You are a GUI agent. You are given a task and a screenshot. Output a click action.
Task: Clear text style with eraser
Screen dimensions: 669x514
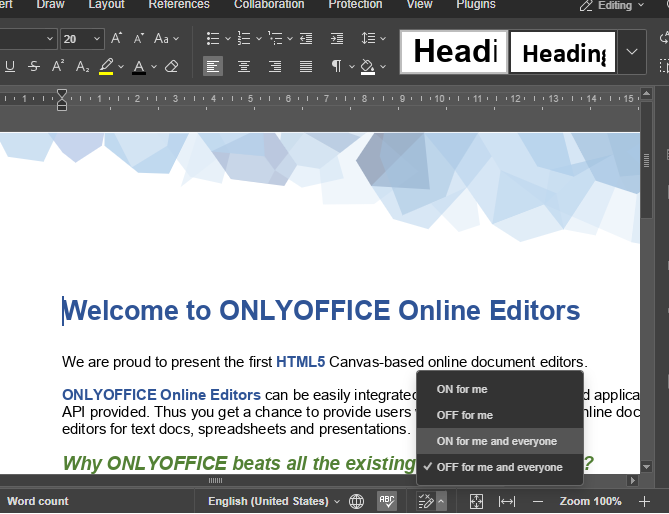click(172, 67)
